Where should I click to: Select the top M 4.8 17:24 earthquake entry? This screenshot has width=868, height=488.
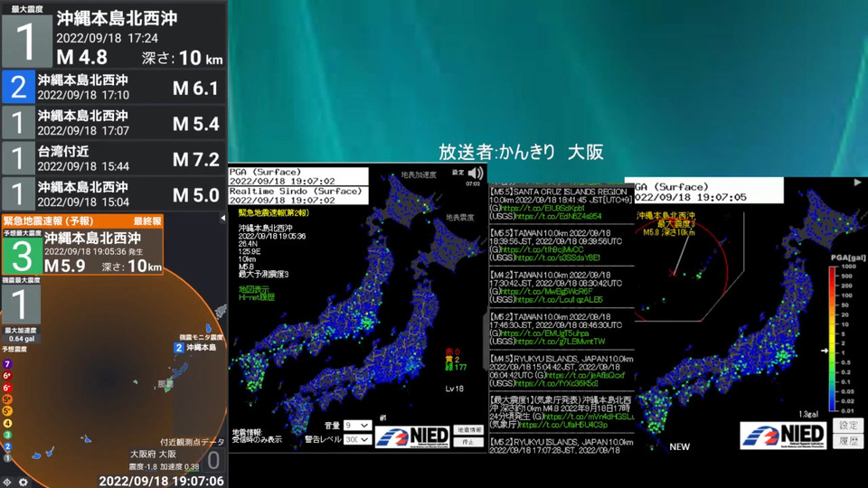[x=114, y=35]
